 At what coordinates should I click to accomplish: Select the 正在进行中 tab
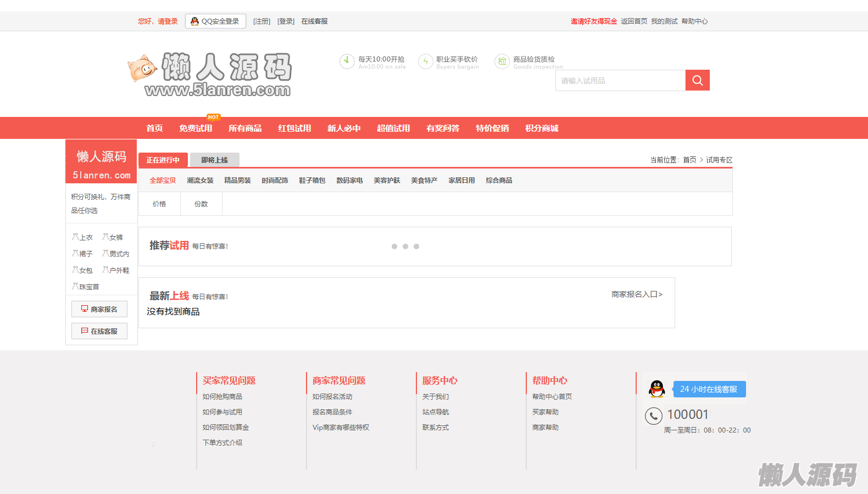pyautogui.click(x=163, y=160)
